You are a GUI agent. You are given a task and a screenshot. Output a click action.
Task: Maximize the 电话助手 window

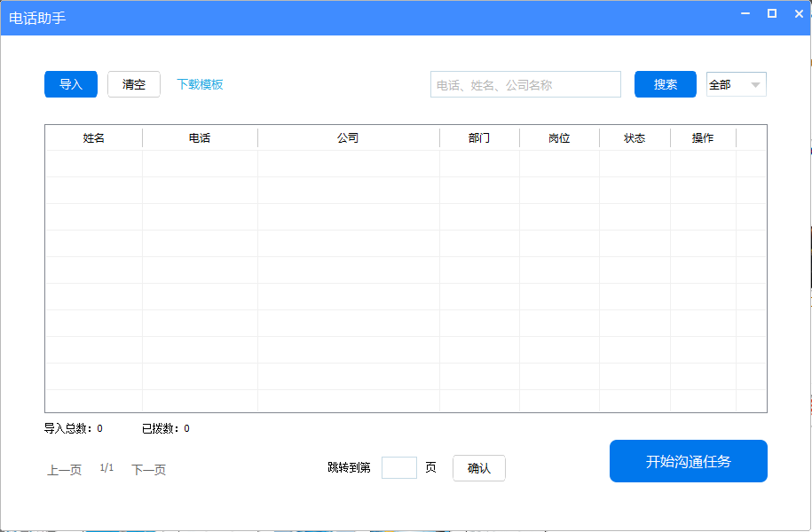(x=771, y=13)
